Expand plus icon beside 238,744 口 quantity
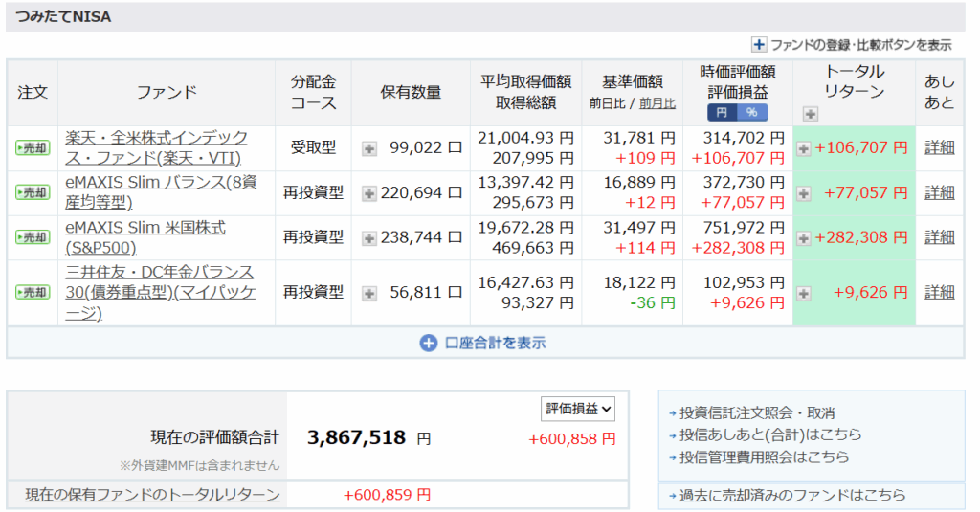 [x=369, y=238]
